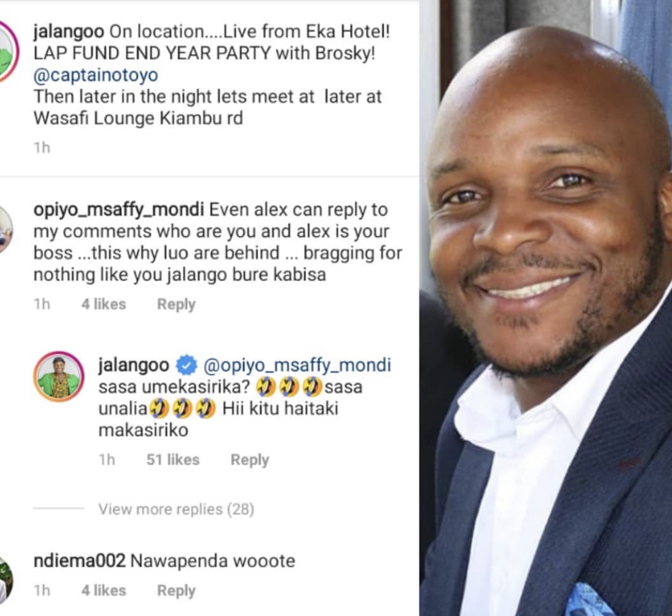View 4 likes on opiyo_msaffy_mondi's comment
Screen dimensions: 672x616
tap(104, 304)
